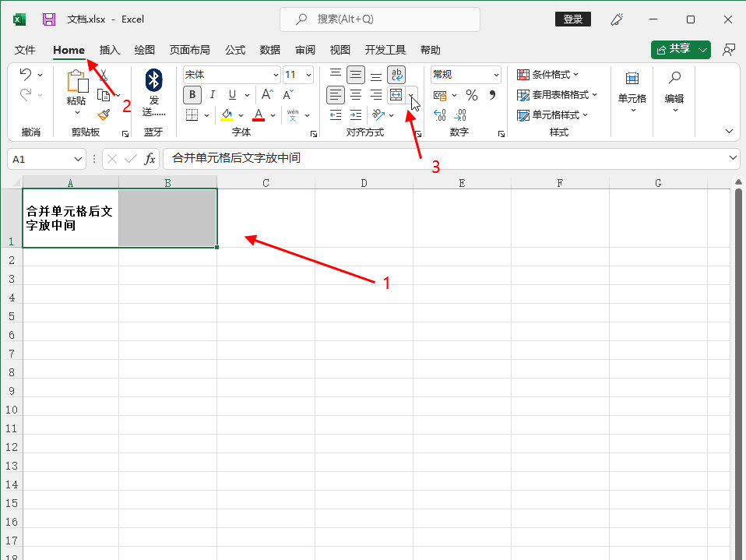Apply percent style format
746x560 pixels.
(x=471, y=95)
